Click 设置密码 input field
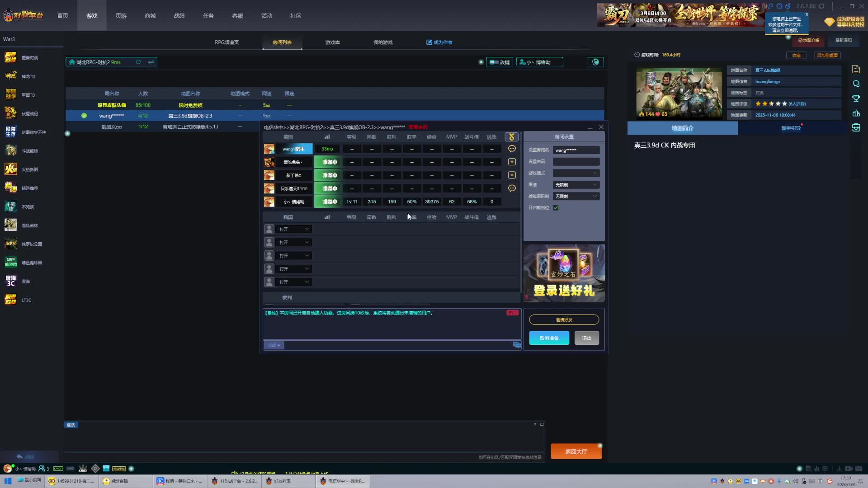The image size is (868, 488). 576,162
